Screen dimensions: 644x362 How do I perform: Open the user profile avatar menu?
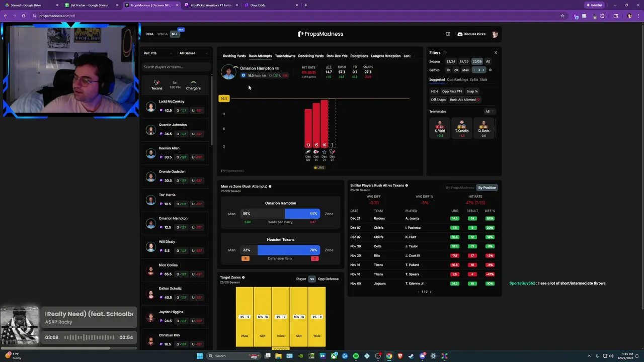pyautogui.click(x=495, y=34)
